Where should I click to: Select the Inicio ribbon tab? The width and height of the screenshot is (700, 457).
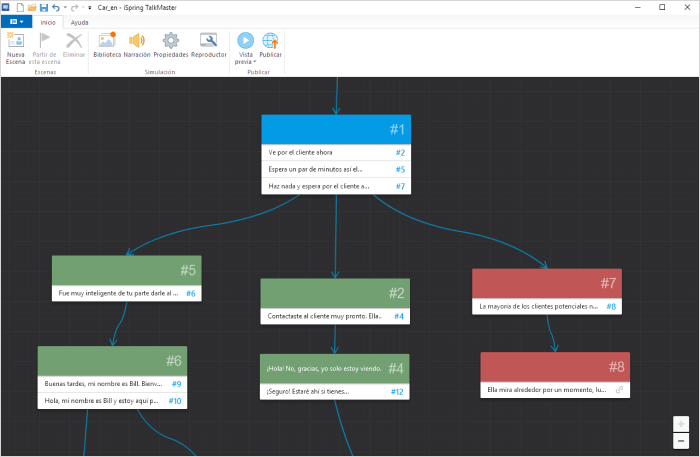[x=47, y=22]
